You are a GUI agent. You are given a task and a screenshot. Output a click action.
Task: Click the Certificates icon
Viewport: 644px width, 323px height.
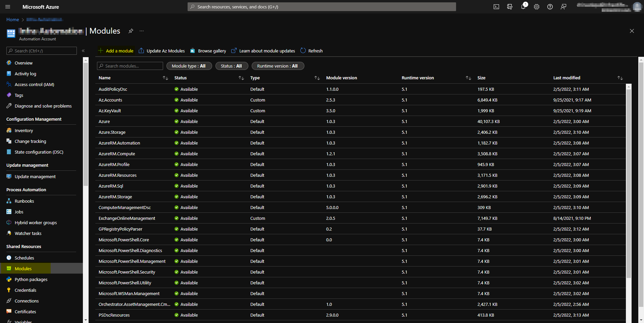click(9, 312)
